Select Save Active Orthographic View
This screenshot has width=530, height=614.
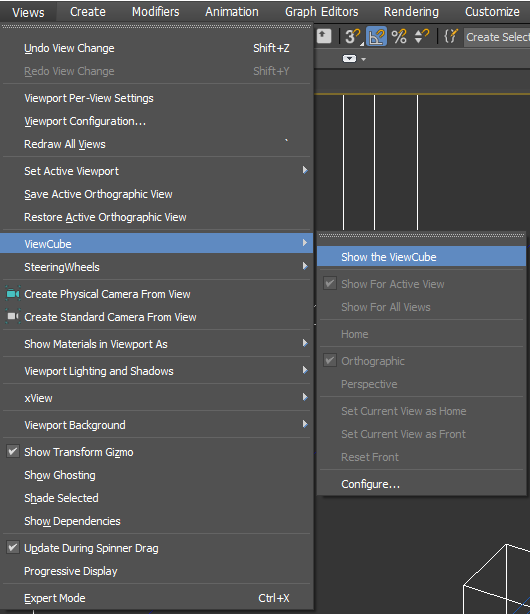click(x=157, y=194)
